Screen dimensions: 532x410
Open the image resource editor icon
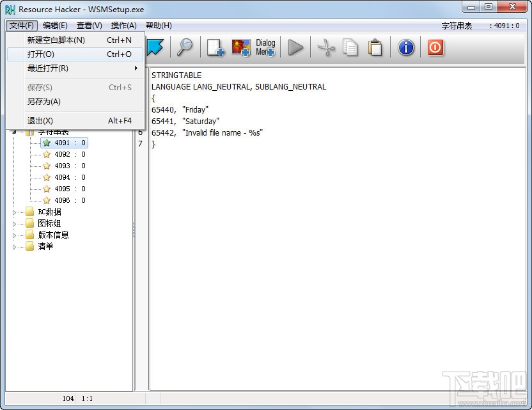coord(240,47)
